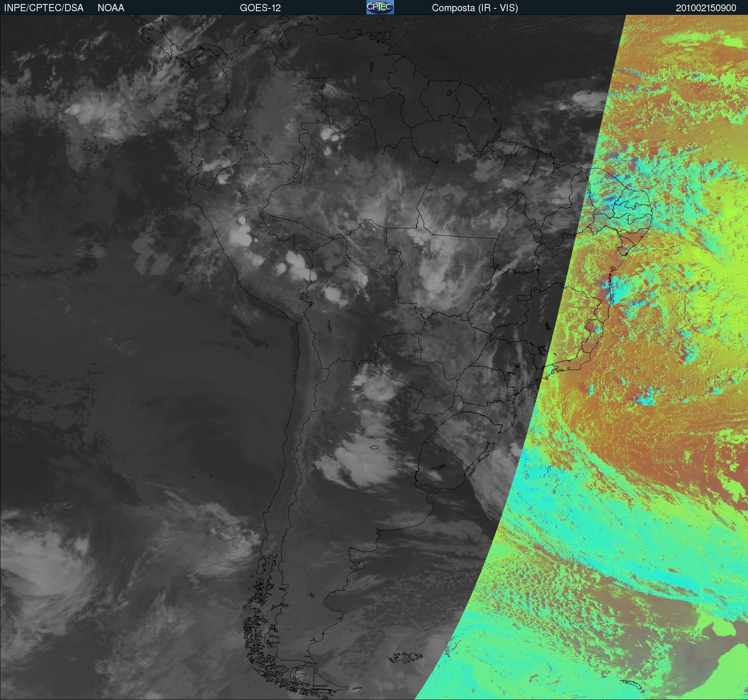
Task: Select the INPE/CPTEC/DSA header label
Action: [x=44, y=8]
